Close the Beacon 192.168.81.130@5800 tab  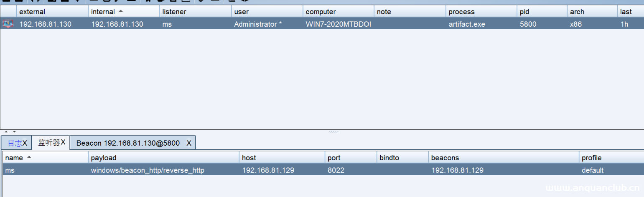(189, 143)
